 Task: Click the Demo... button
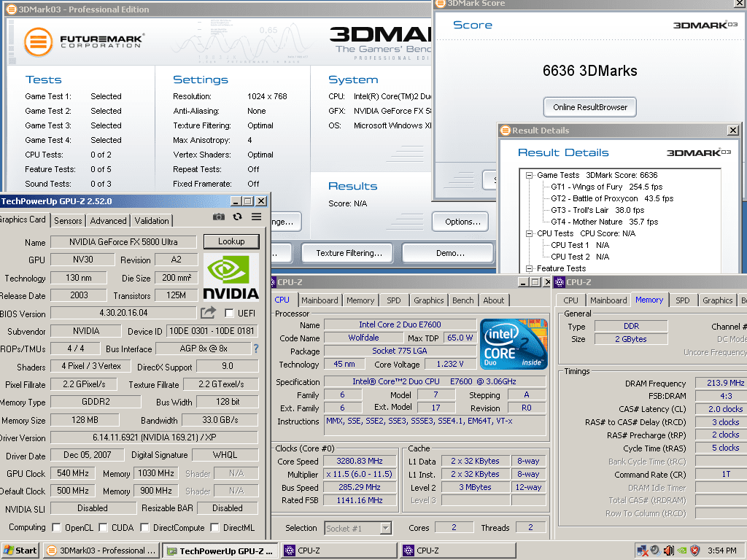click(x=448, y=253)
